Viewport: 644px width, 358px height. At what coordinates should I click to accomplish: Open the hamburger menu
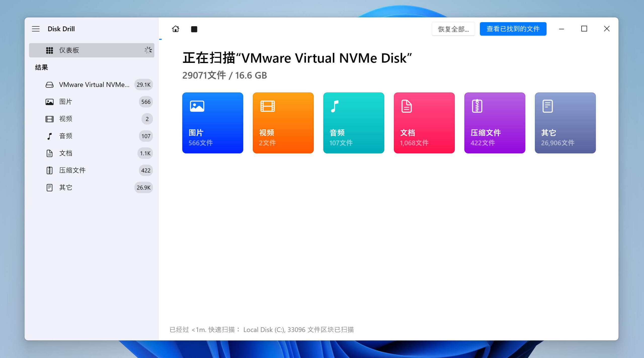pyautogui.click(x=36, y=29)
